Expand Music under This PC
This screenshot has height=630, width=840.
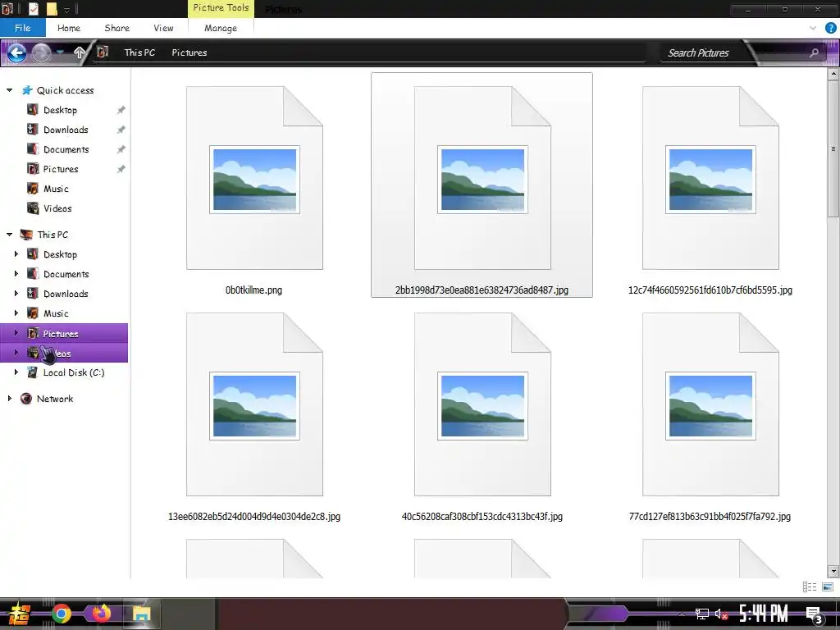click(x=16, y=313)
